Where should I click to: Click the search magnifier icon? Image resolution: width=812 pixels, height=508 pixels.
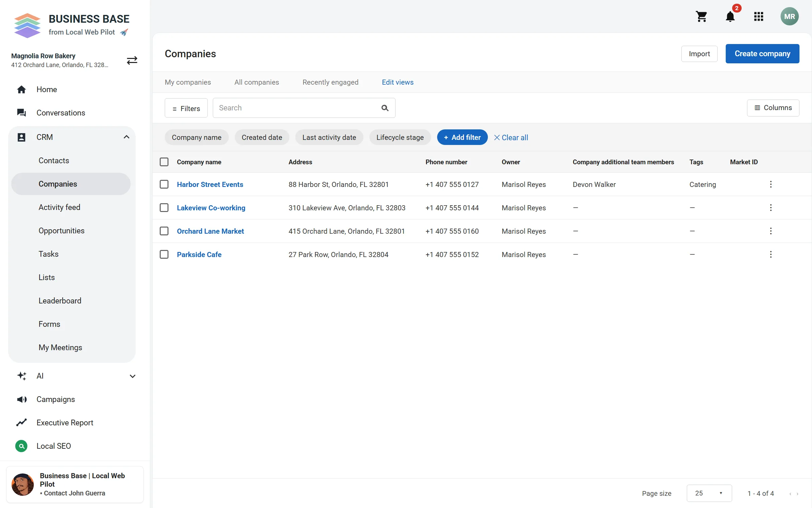pos(385,108)
